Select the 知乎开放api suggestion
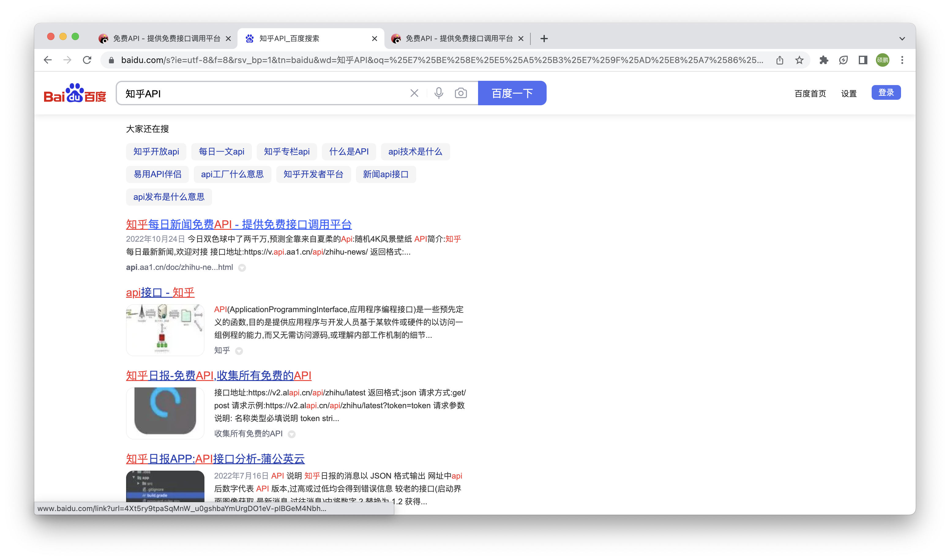Screen dimensions: 950x560 click(x=156, y=152)
